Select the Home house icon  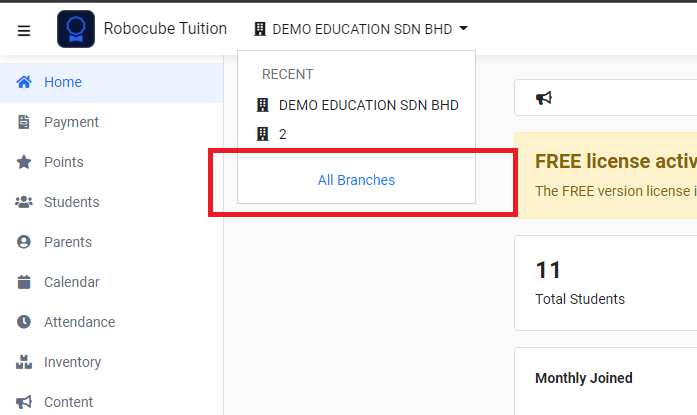[24, 82]
